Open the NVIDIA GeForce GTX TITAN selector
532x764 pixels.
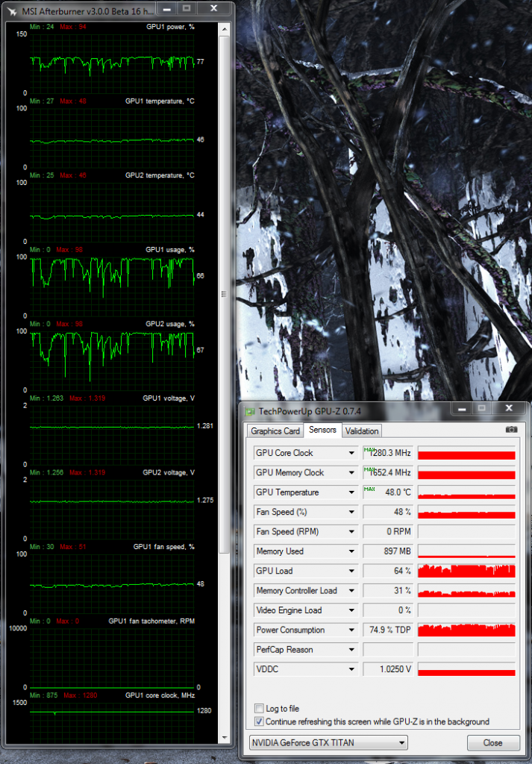[328, 743]
